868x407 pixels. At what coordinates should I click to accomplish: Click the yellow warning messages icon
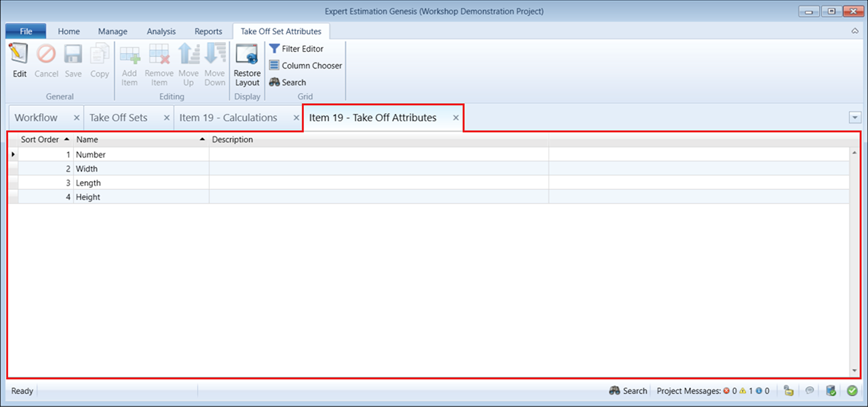743,391
